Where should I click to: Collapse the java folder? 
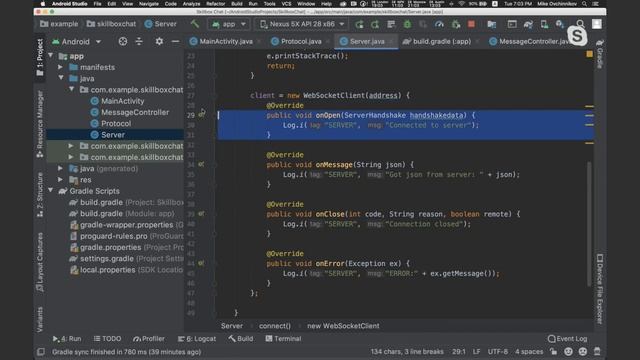[x=60, y=78]
